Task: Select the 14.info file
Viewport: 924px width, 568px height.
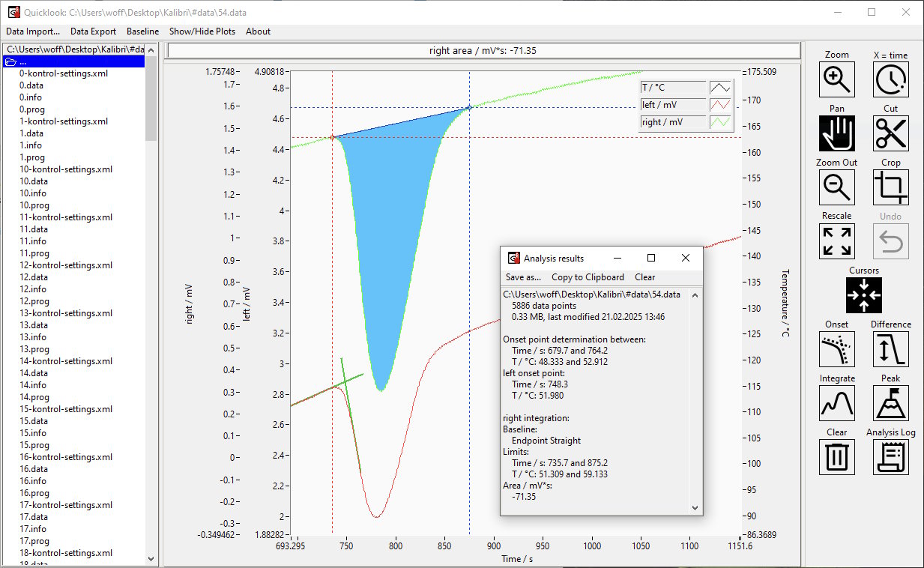Action: pyautogui.click(x=33, y=385)
